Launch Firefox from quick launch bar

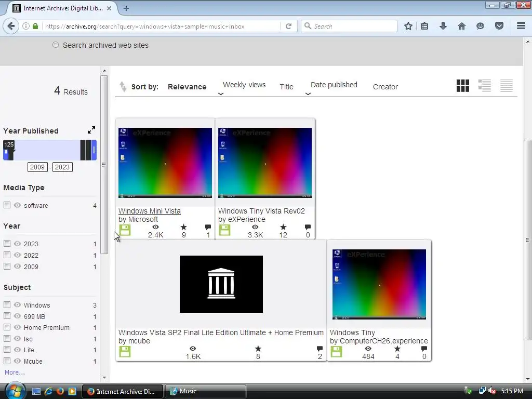click(60, 391)
